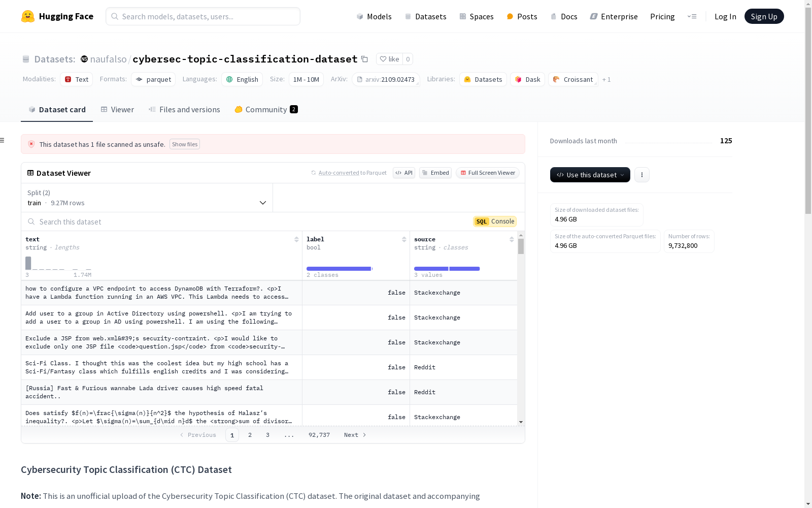Sort the label column
Viewport: 812px width, 508px height.
404,239
